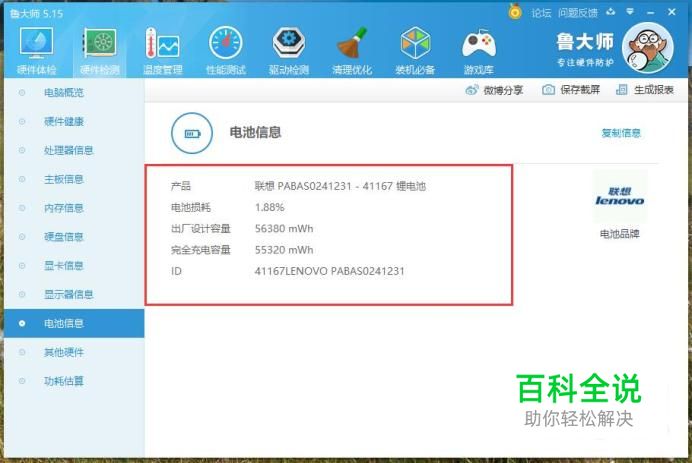
Task: Minimize the 鲁大师 window
Action: 650,13
